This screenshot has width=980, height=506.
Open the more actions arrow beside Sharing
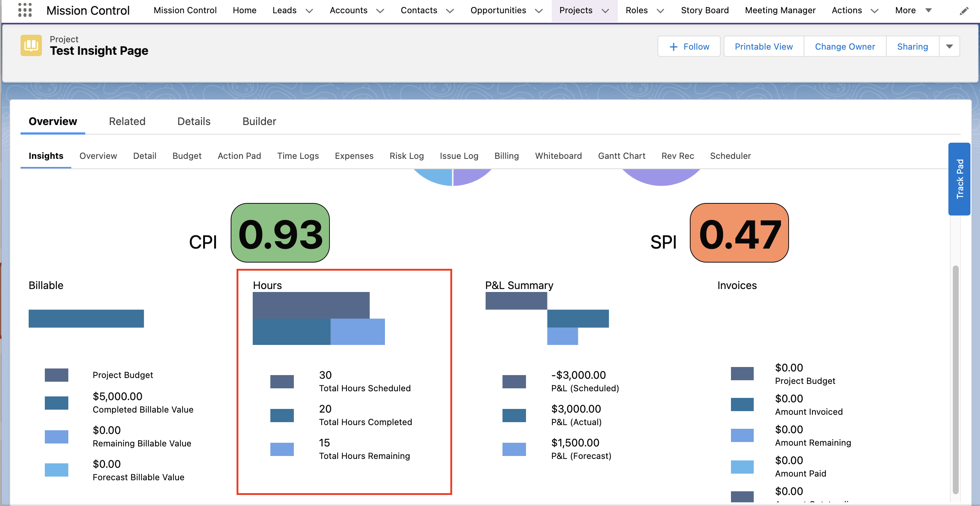point(949,46)
